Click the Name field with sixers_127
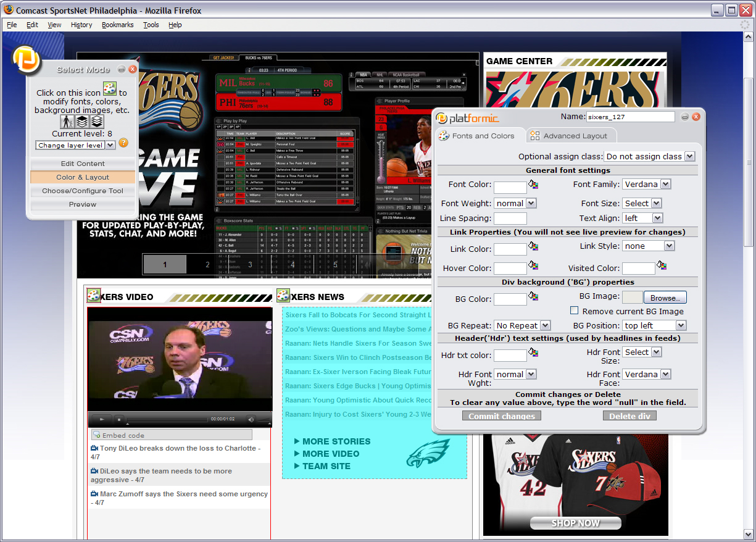 [630, 116]
